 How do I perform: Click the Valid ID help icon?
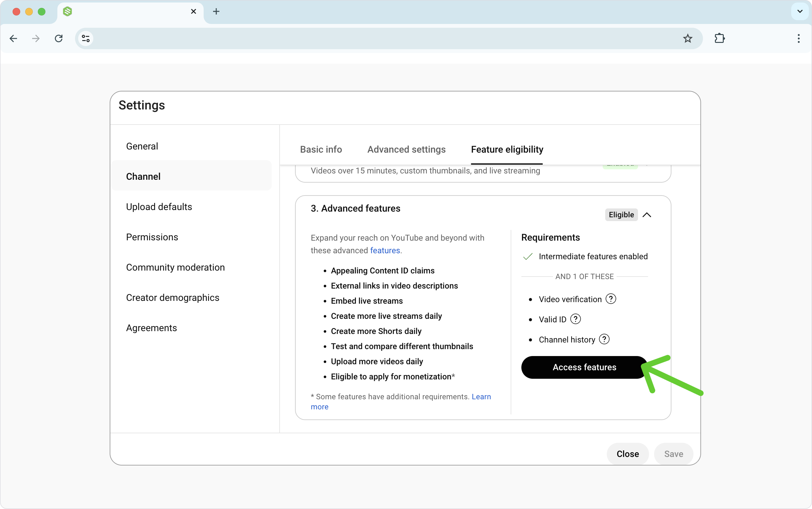pyautogui.click(x=576, y=319)
